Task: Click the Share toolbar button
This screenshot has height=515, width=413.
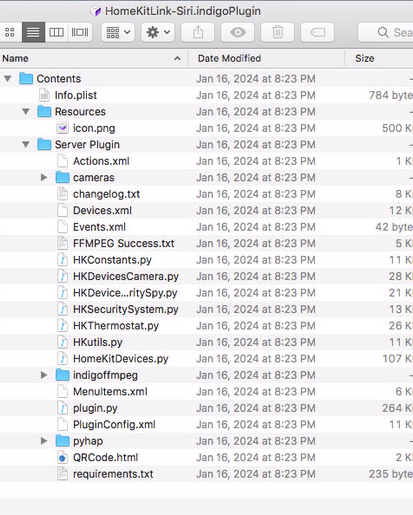Action: (198, 32)
